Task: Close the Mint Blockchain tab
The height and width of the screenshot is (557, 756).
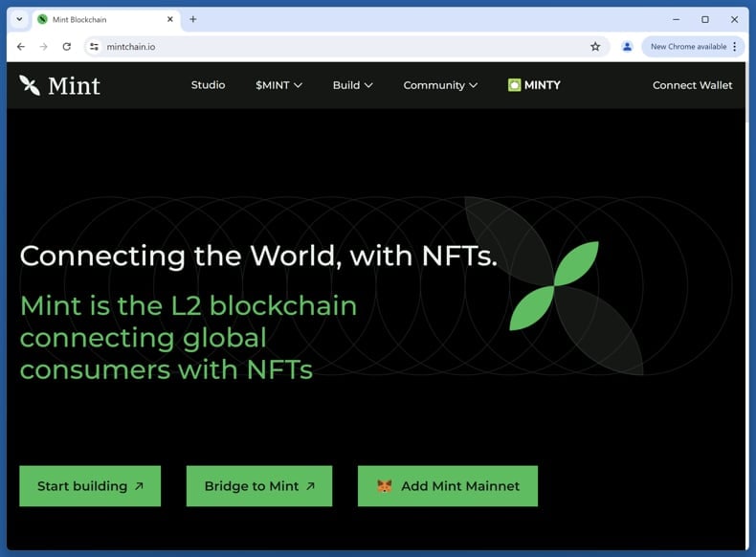Action: 169,19
